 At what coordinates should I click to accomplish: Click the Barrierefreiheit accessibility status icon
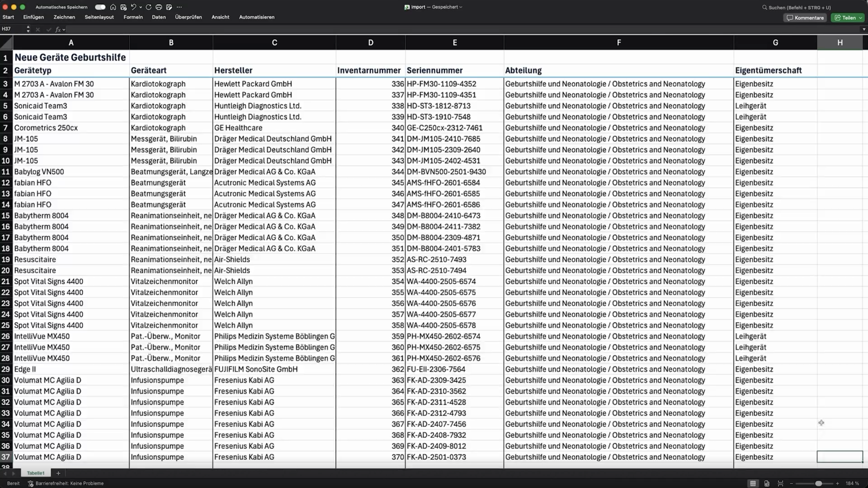click(31, 483)
